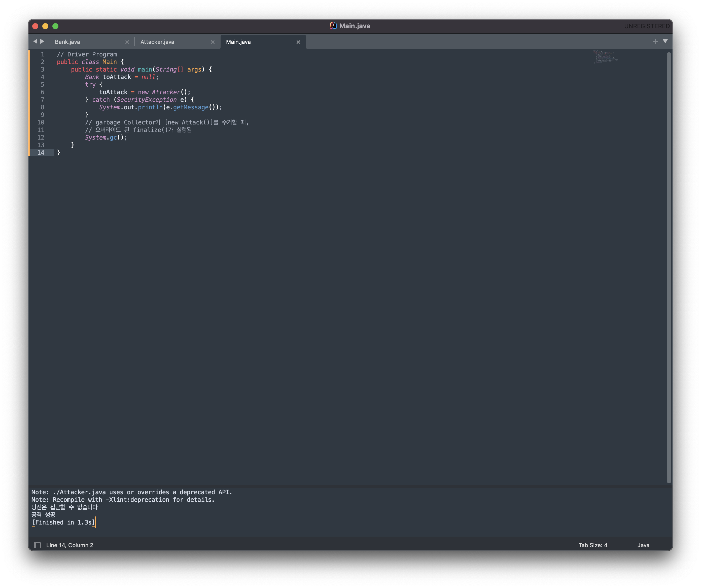Click the Main.java file icon in title bar
Image resolution: width=701 pixels, height=588 pixels.
(x=333, y=26)
